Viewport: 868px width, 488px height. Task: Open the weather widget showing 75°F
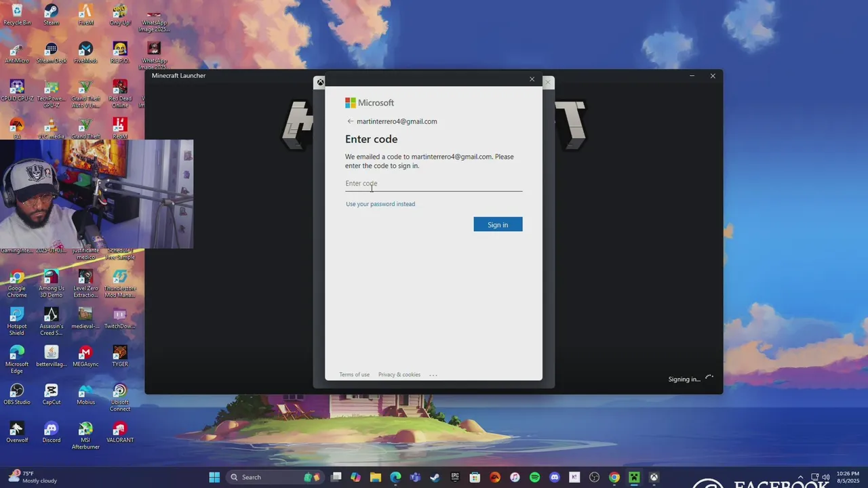click(x=33, y=477)
